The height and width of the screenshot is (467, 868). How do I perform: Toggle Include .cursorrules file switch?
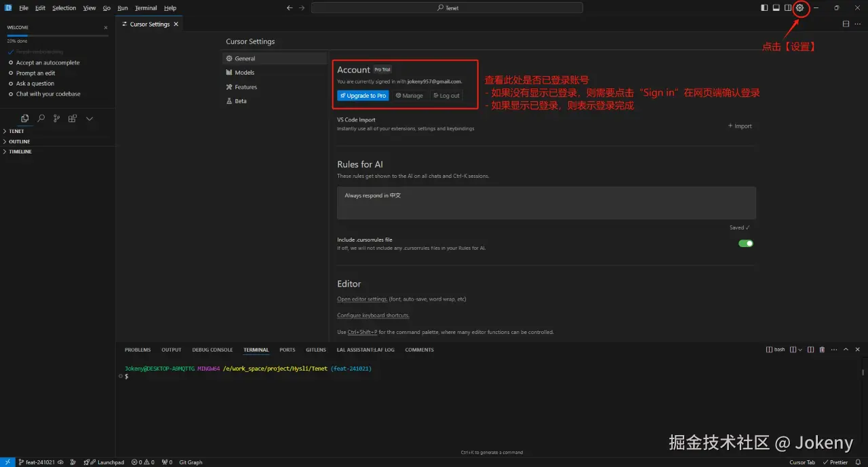click(x=746, y=243)
